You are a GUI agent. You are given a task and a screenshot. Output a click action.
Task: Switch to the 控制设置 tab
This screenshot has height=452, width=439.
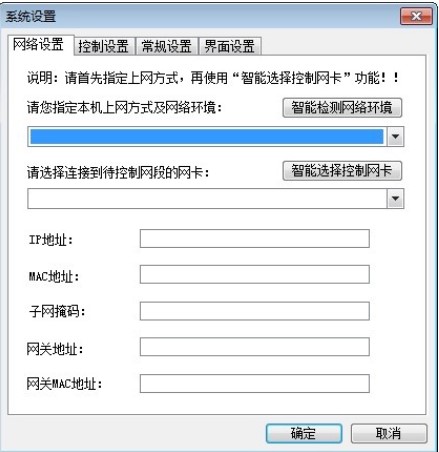click(x=104, y=46)
